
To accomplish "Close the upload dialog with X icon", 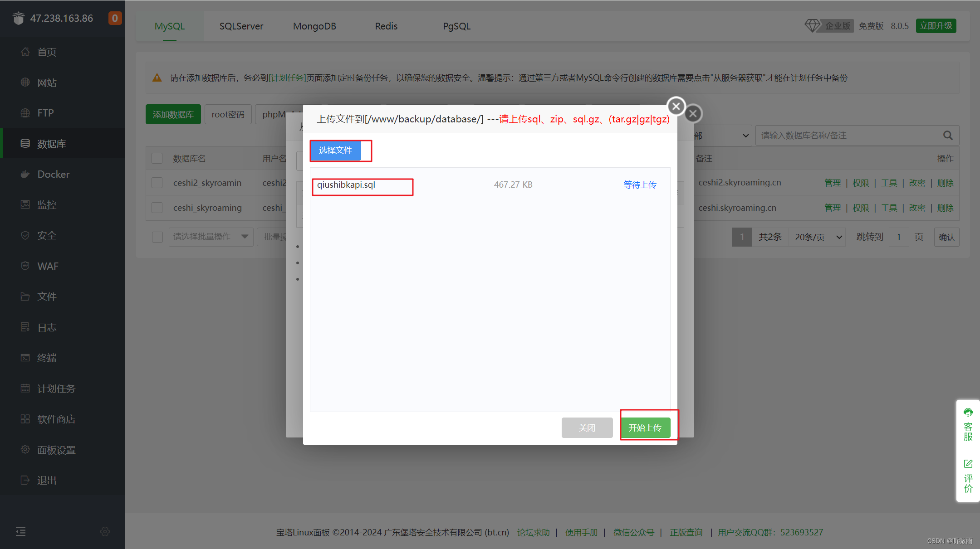I will pos(676,106).
